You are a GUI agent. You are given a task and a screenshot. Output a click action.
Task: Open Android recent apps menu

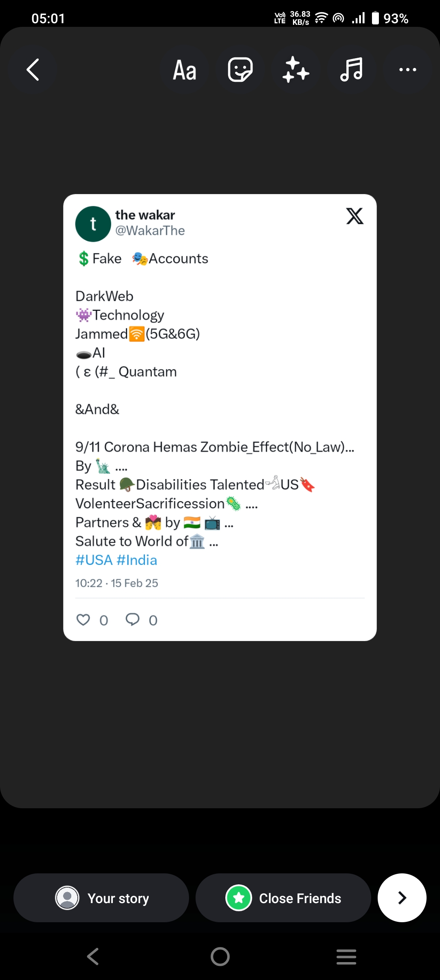coord(346,957)
